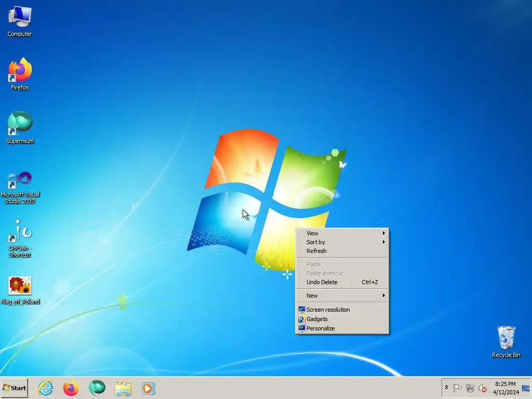The height and width of the screenshot is (399, 532).
Task: Open the network tray icon
Action: [470, 388]
